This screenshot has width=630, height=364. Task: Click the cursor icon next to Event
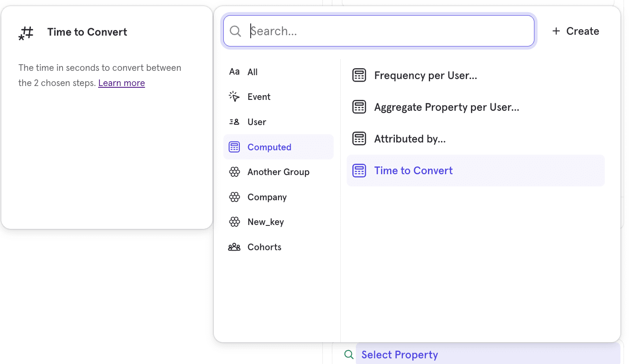pos(234,97)
